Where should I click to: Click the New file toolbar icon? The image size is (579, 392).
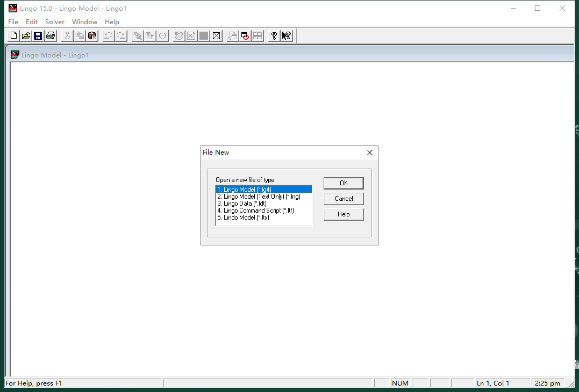coord(13,36)
